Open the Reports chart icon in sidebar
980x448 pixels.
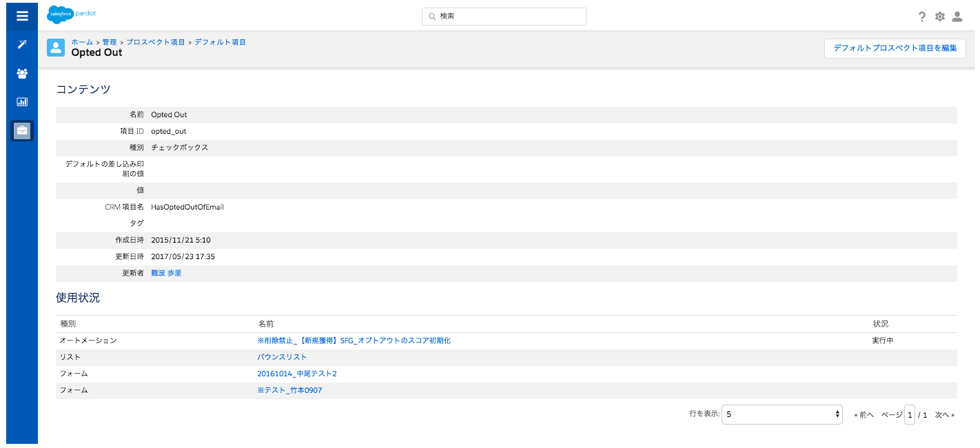coord(22,101)
